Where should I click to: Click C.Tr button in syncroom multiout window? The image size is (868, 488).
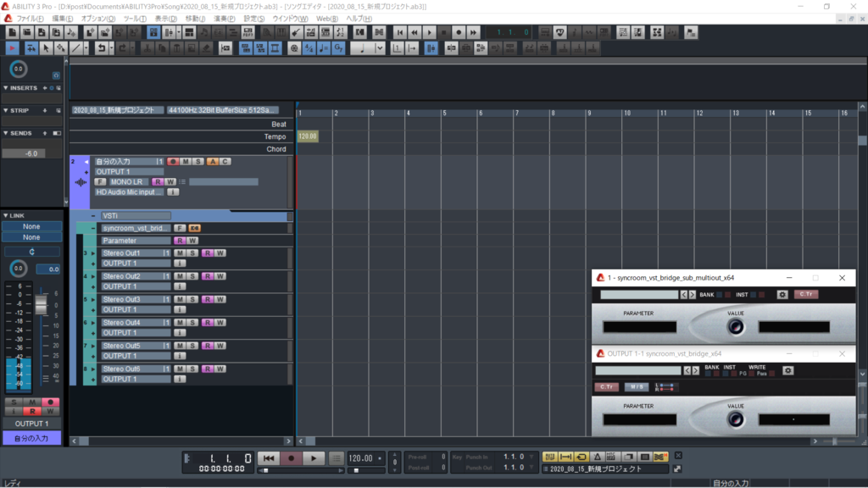click(x=806, y=294)
